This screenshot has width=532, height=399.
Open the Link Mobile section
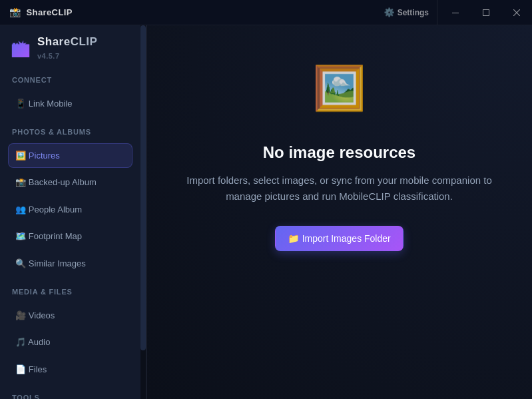click(70, 103)
